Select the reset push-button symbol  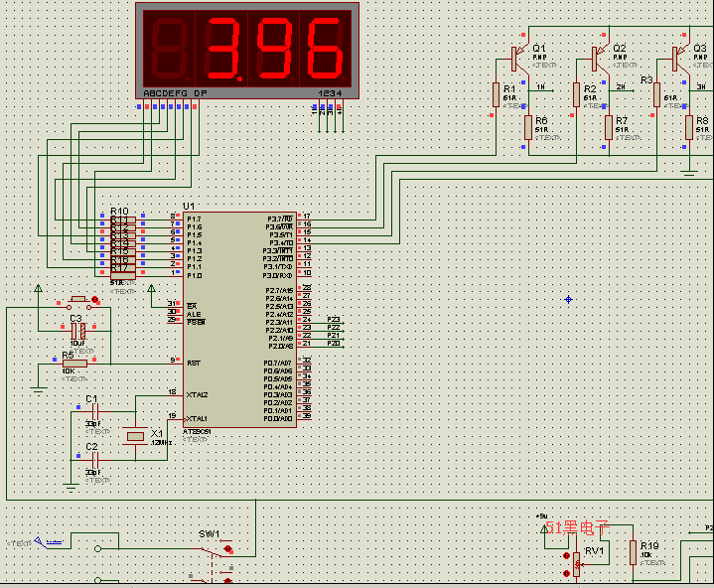click(x=78, y=302)
